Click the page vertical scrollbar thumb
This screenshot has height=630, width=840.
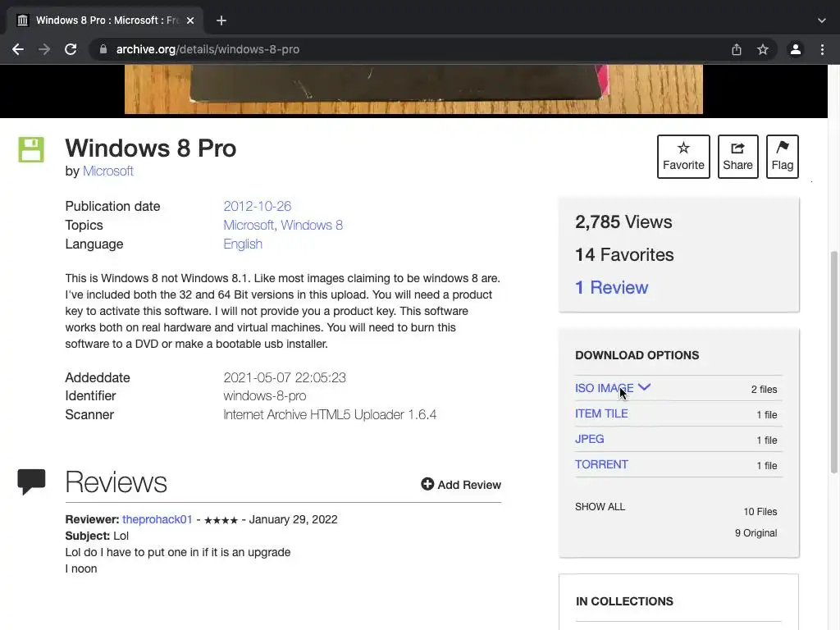833,362
